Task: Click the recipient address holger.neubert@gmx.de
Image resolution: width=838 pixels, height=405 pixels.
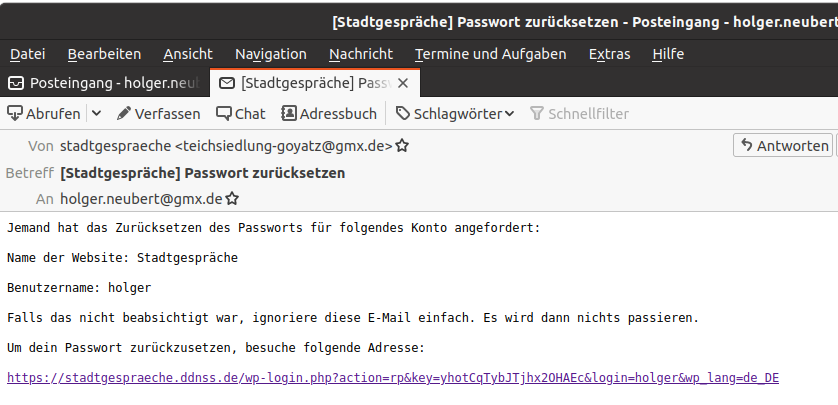Action: (141, 199)
